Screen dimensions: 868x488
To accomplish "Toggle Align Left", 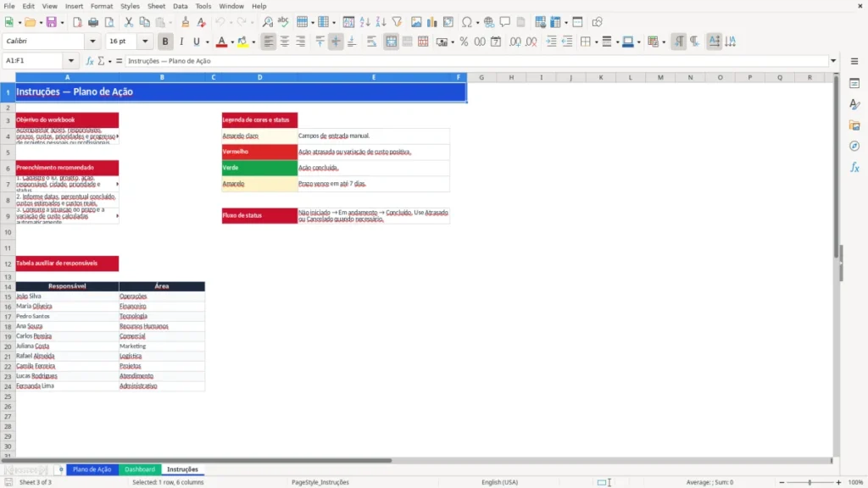I will click(269, 42).
